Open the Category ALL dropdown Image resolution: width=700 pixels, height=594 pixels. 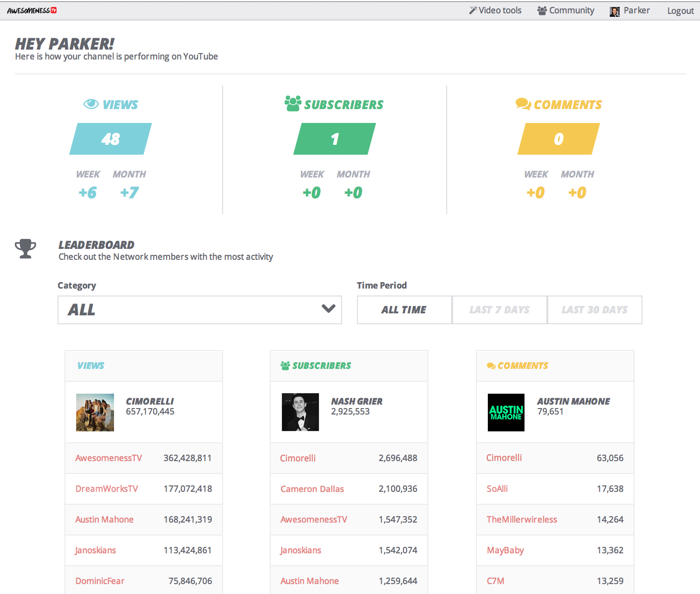tap(200, 310)
